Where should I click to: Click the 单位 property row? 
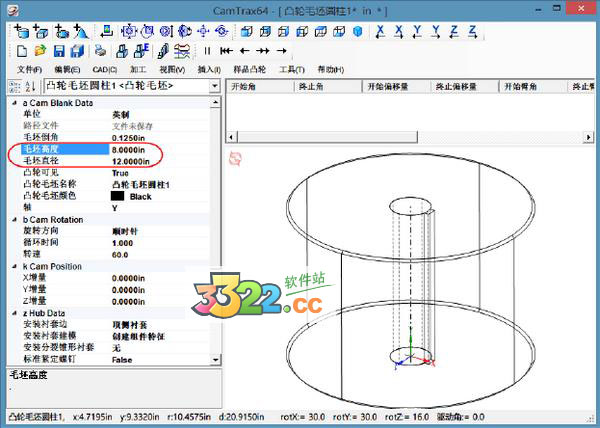click(x=115, y=114)
